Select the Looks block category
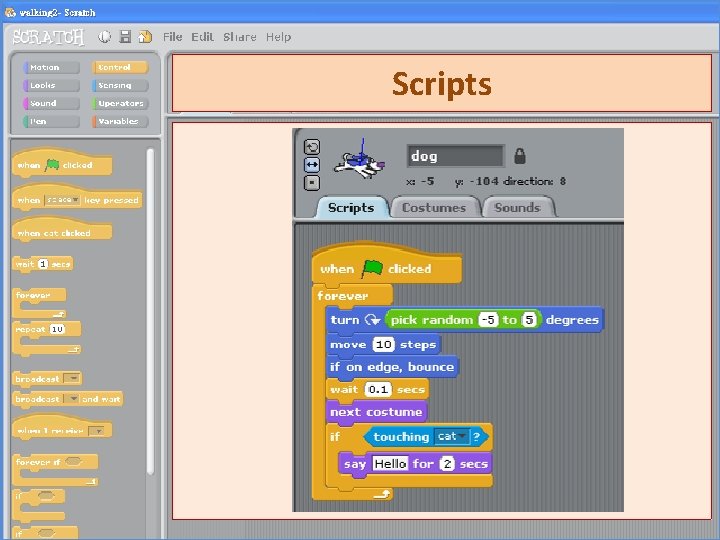The height and width of the screenshot is (540, 720). (x=51, y=85)
